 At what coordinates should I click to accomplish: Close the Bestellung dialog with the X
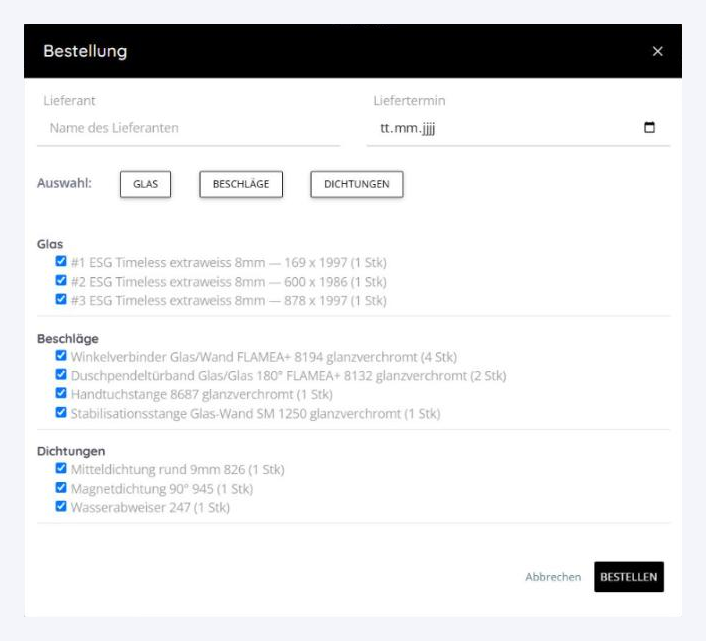tap(657, 51)
